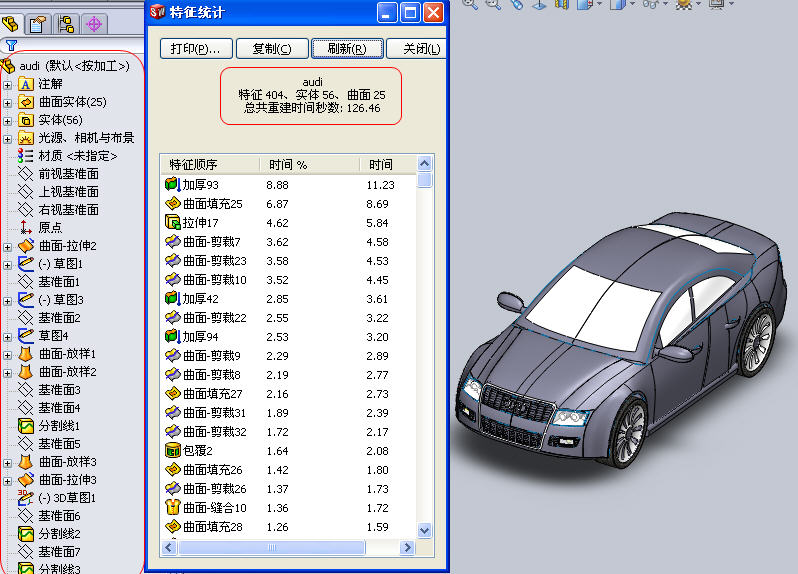Select the 上视基准面 plane icon

pos(25,192)
